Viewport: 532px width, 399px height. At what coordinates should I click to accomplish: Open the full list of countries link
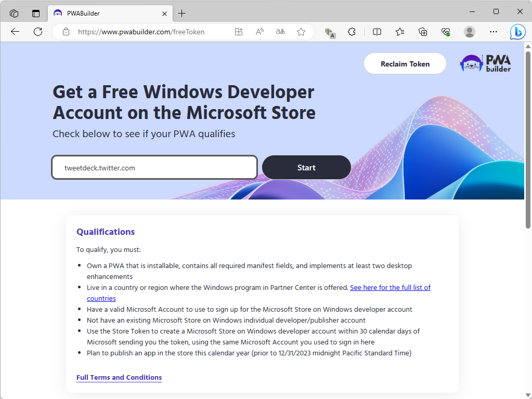(x=390, y=287)
